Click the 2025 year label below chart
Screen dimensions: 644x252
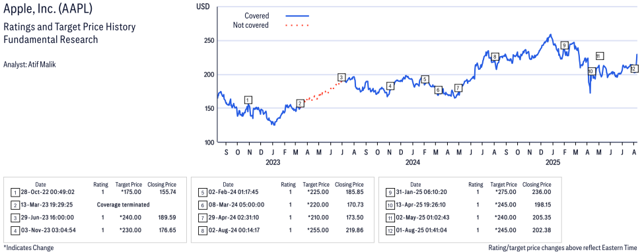(554, 162)
